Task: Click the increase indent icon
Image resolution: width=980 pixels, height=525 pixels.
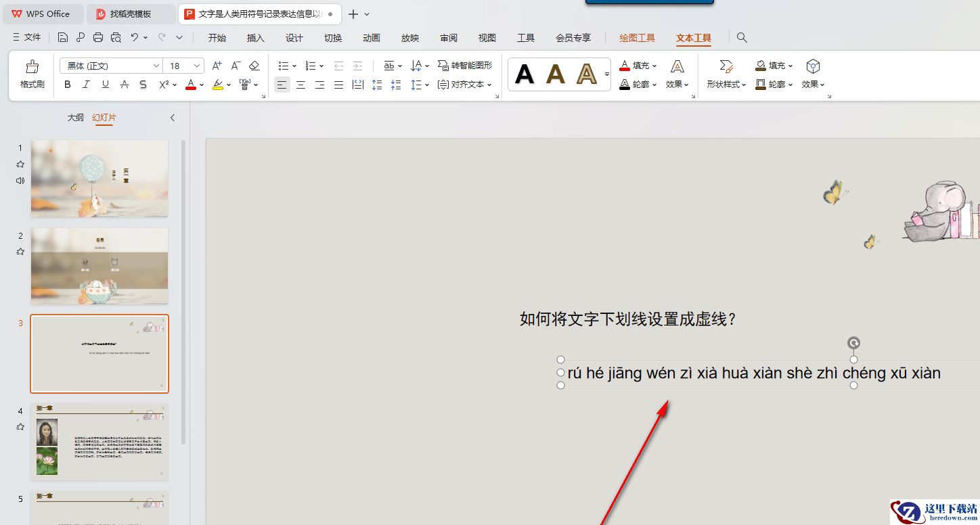Action: pyautogui.click(x=357, y=66)
